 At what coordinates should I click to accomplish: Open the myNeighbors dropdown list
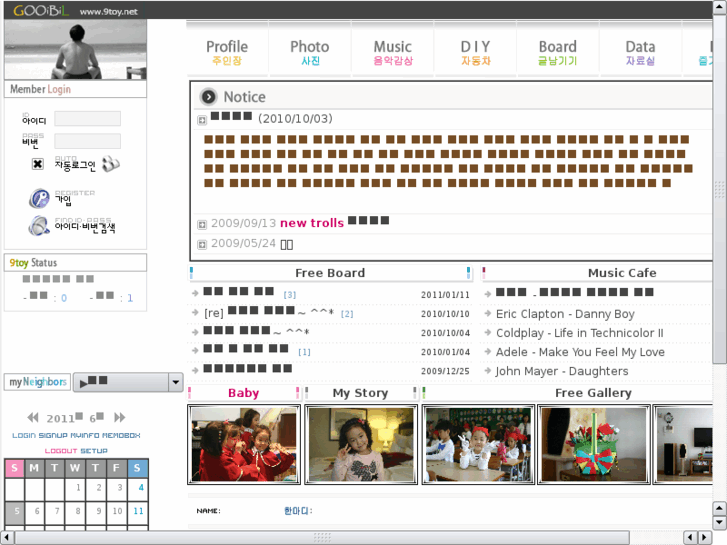[175, 382]
